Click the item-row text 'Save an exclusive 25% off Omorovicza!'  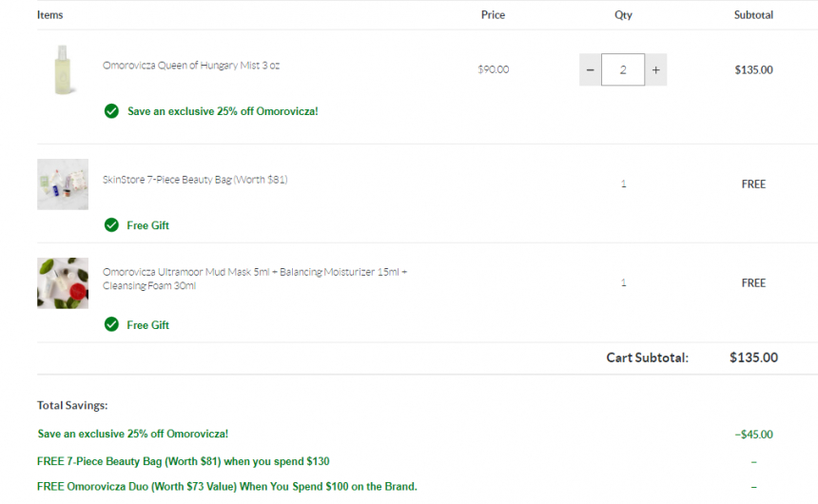223,111
